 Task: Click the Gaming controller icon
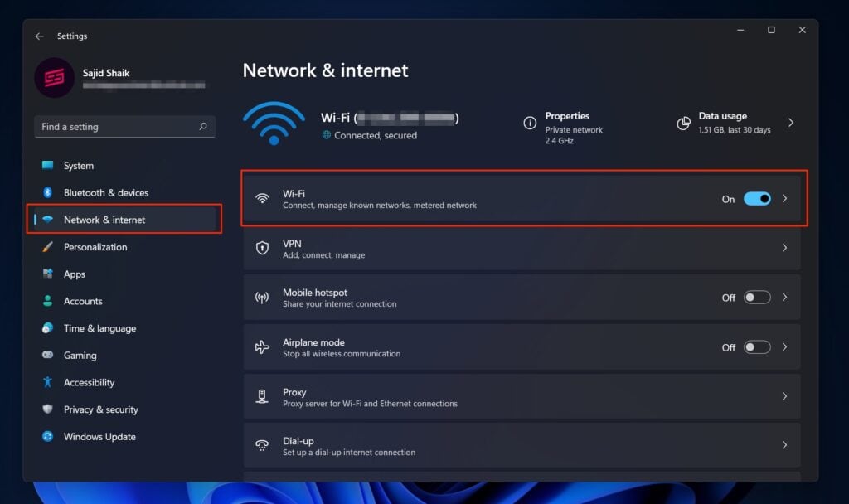click(48, 356)
